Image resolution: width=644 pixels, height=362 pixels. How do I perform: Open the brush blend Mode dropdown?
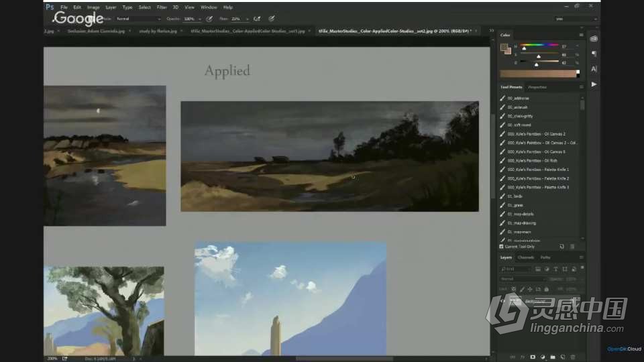click(x=138, y=19)
